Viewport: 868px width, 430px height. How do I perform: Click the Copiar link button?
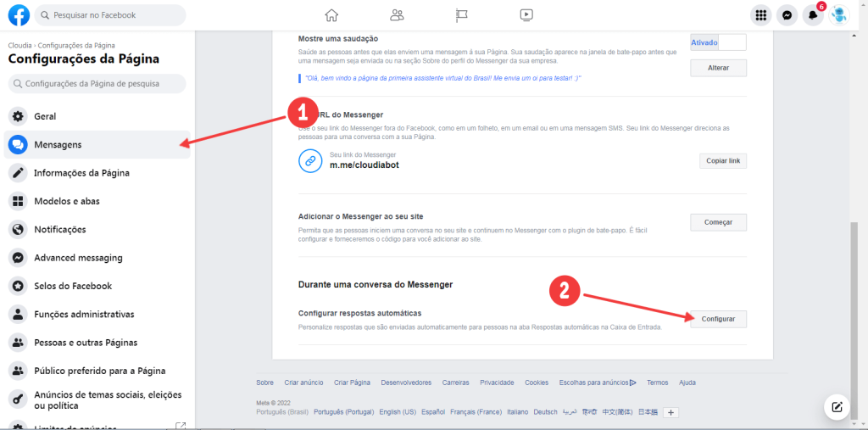click(723, 160)
